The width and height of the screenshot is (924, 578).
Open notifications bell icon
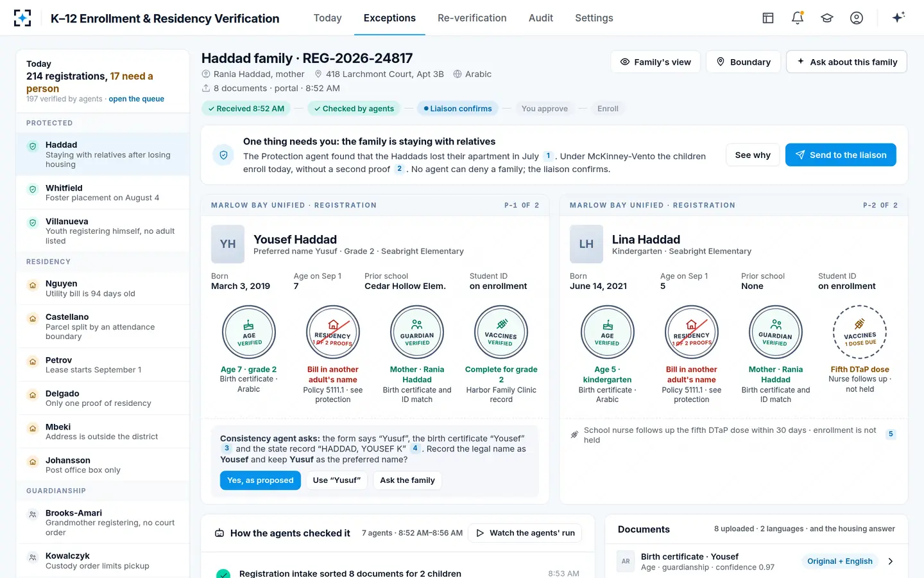(798, 18)
